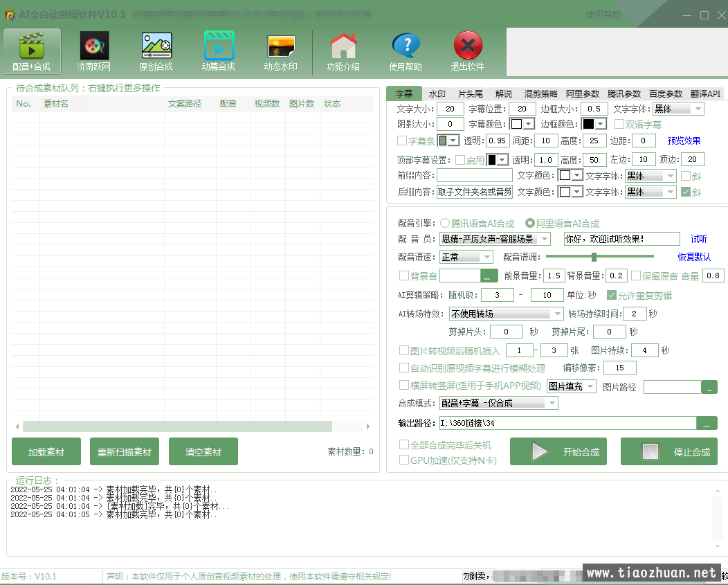Enable the 字幕条 checkbox
Viewport: 728px width, 585px height.
[x=402, y=141]
